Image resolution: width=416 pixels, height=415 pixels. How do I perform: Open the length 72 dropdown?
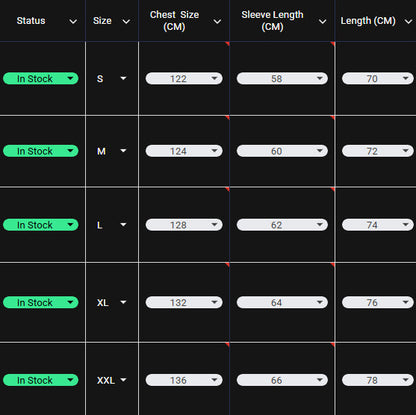[378, 151]
